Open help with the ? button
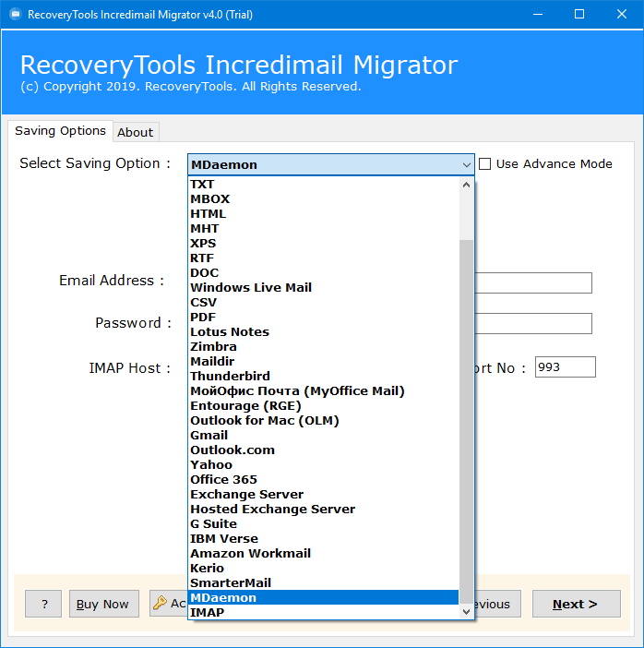The height and width of the screenshot is (648, 644). (43, 604)
